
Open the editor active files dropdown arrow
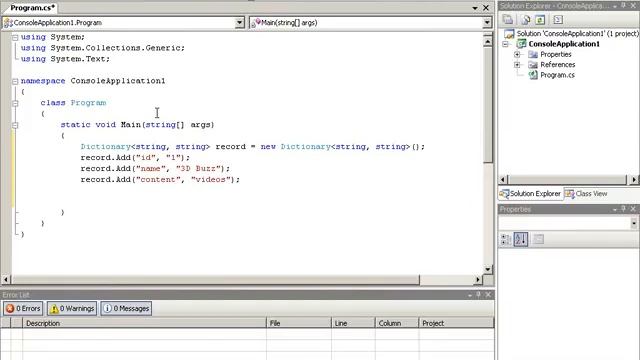pyautogui.click(x=475, y=8)
